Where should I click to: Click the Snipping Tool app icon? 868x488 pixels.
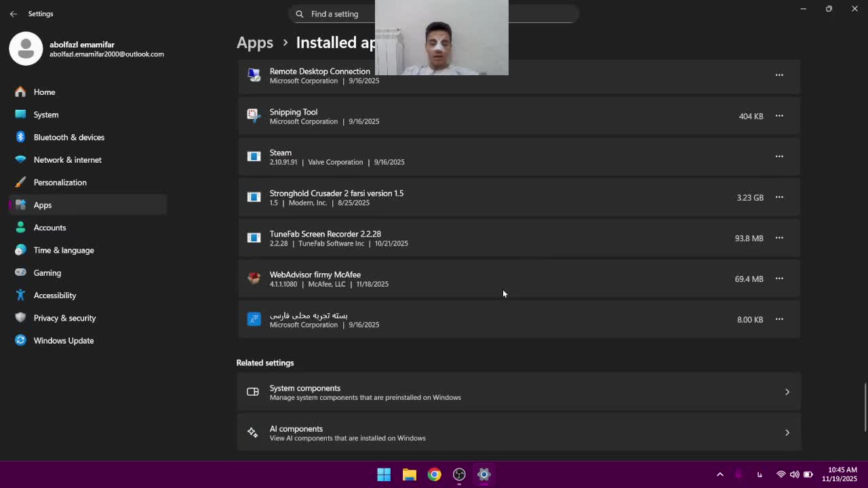click(x=254, y=116)
